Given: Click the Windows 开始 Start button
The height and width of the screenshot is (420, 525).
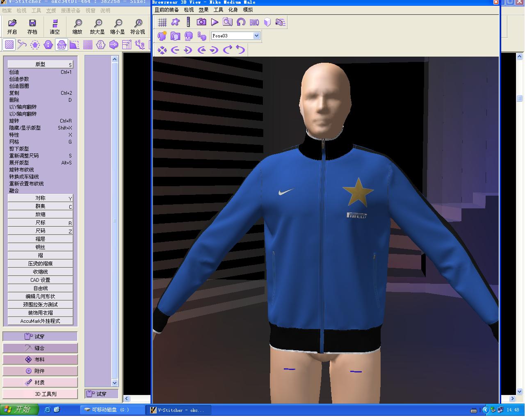Looking at the screenshot, I should coord(19,409).
